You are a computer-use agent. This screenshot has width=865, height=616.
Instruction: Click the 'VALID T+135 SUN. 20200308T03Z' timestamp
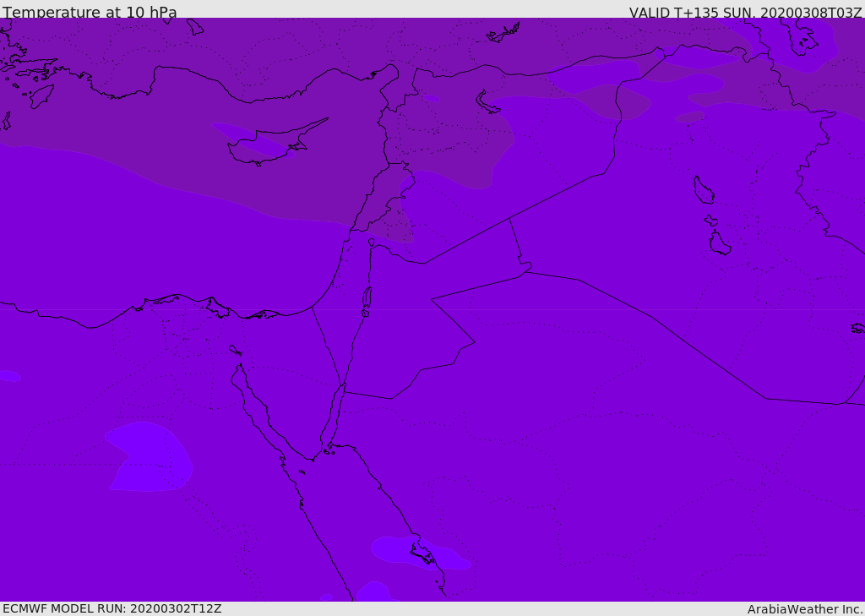tap(745, 12)
